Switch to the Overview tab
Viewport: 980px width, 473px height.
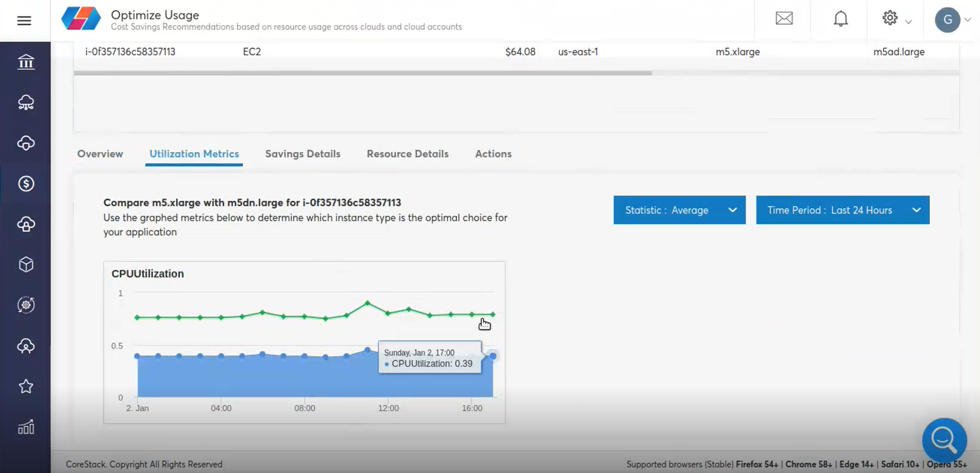point(100,154)
